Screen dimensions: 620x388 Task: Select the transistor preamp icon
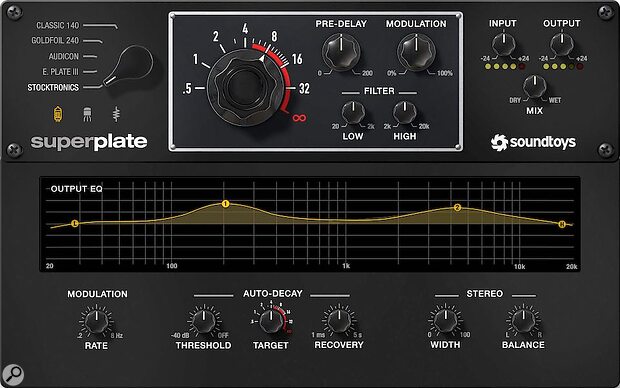(x=87, y=114)
